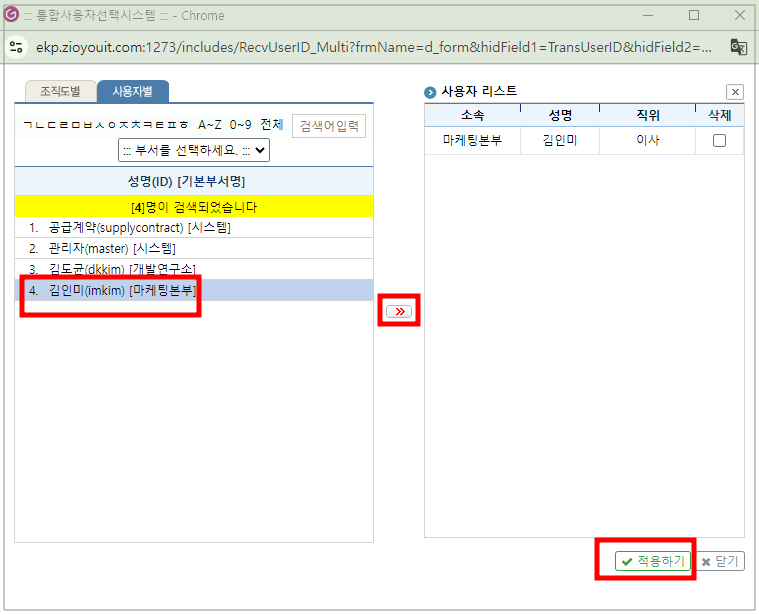
Task: Click the 이사 position cell
Action: (648, 140)
